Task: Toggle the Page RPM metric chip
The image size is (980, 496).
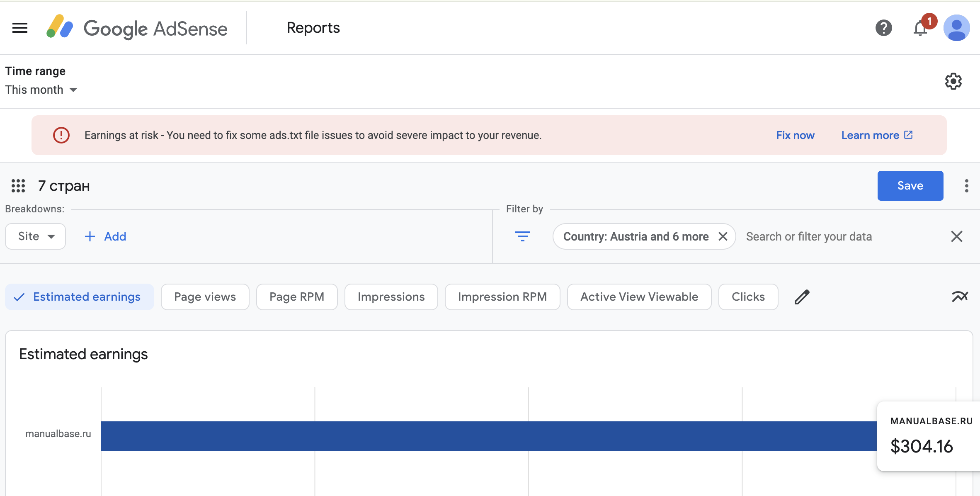Action: (x=297, y=297)
